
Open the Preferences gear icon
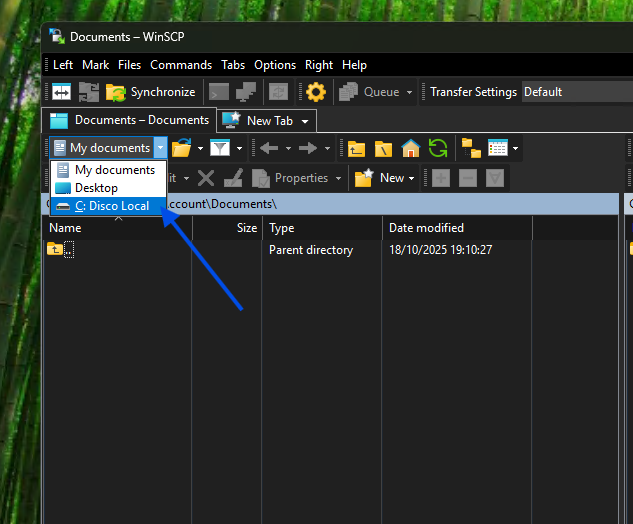(316, 92)
